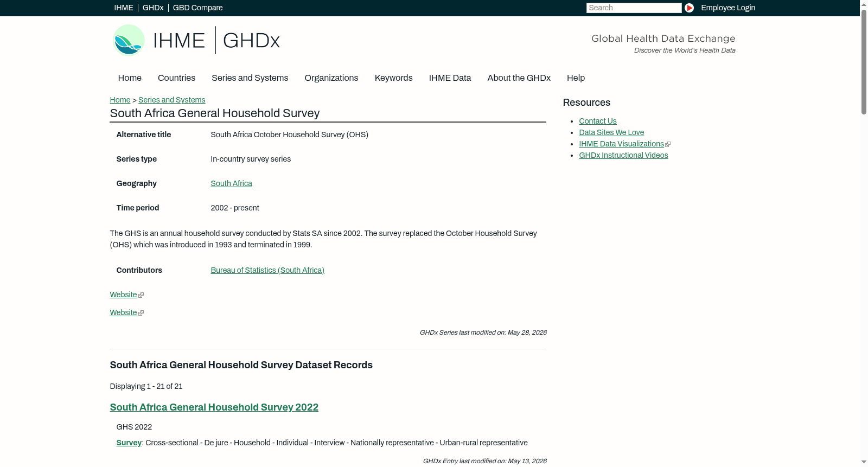Click the scrollbar up arrow
Viewport: 868px width, 467px height.
tap(864, 4)
